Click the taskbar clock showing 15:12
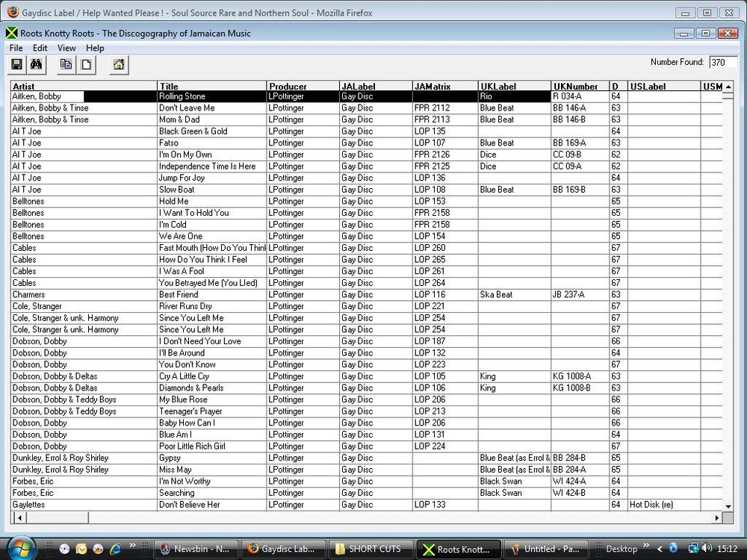Image resolution: width=747 pixels, height=560 pixels. [728, 549]
